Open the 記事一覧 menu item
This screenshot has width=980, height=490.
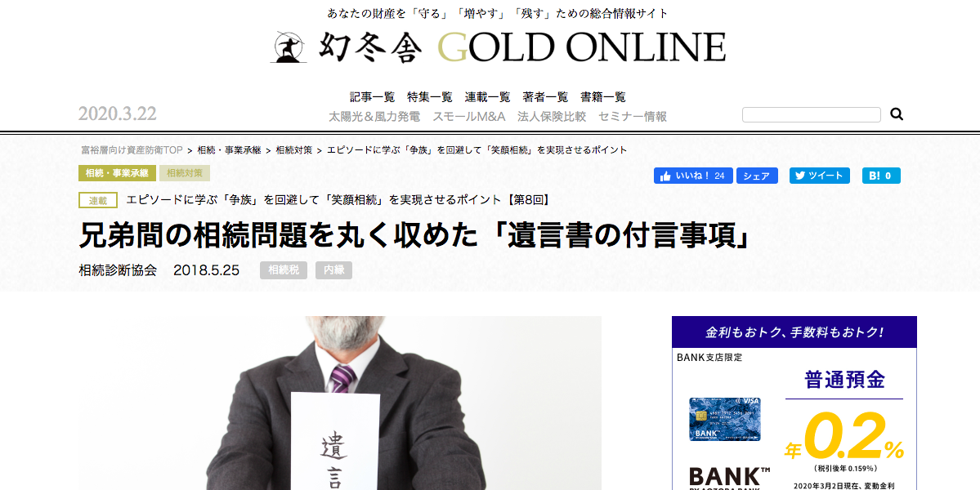pos(373,97)
